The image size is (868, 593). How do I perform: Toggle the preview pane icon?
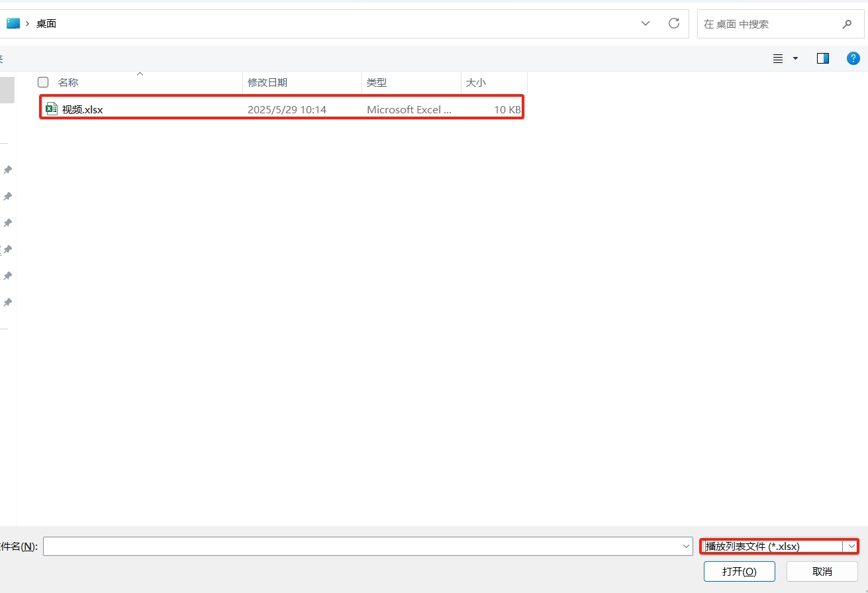click(x=822, y=58)
